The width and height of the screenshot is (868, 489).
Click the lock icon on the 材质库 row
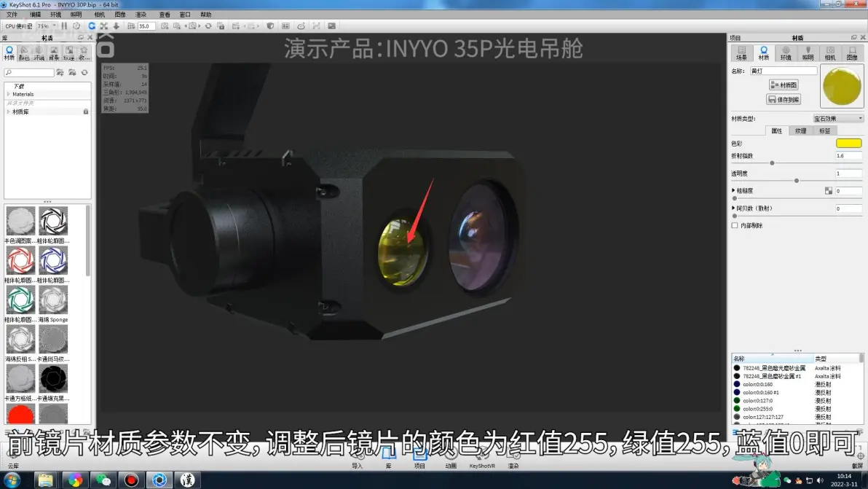[x=86, y=112]
